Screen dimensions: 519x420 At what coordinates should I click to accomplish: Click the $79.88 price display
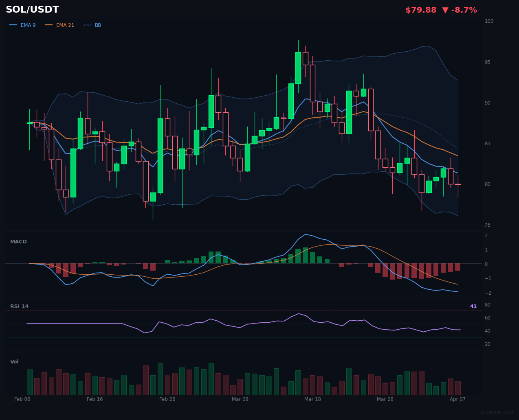pyautogui.click(x=421, y=10)
